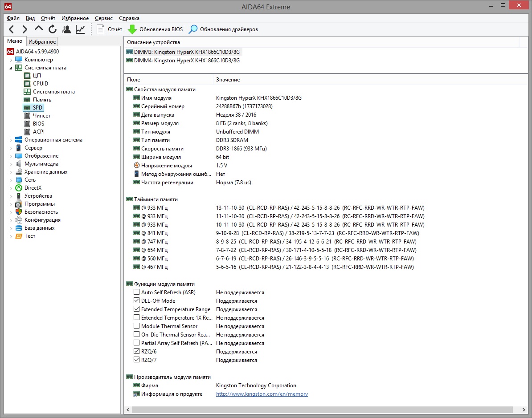This screenshot has height=418, width=532.
Task: Toggle the Extended Temperature Range checkbox
Action: tap(136, 309)
